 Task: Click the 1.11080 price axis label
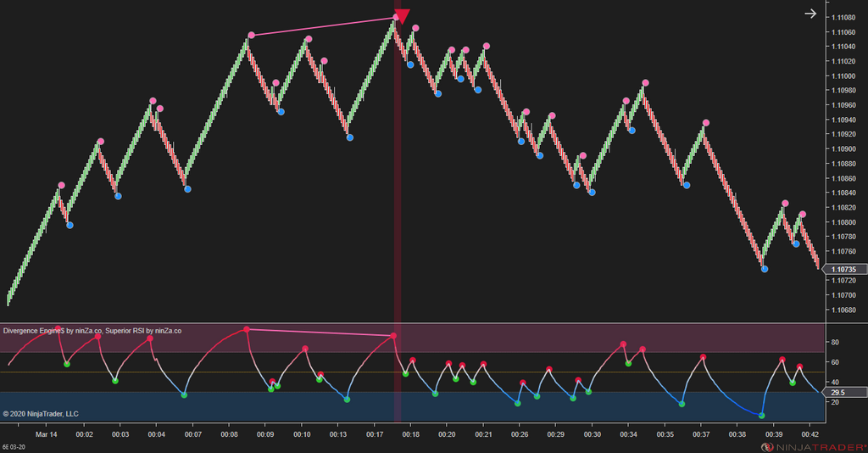click(843, 18)
